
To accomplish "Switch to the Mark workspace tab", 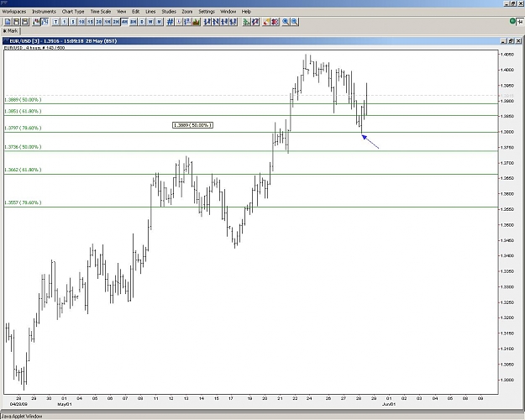I will click(x=10, y=31).
